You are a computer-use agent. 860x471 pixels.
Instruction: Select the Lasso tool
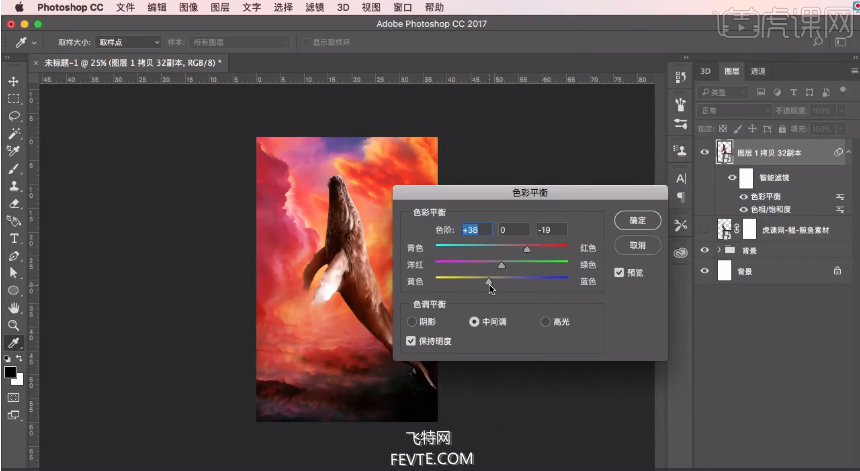pyautogui.click(x=14, y=116)
